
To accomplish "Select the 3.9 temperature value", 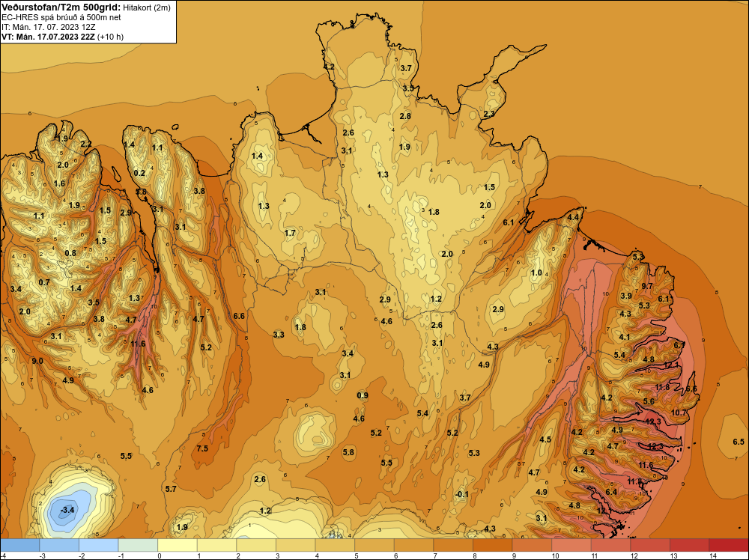I will [625, 296].
